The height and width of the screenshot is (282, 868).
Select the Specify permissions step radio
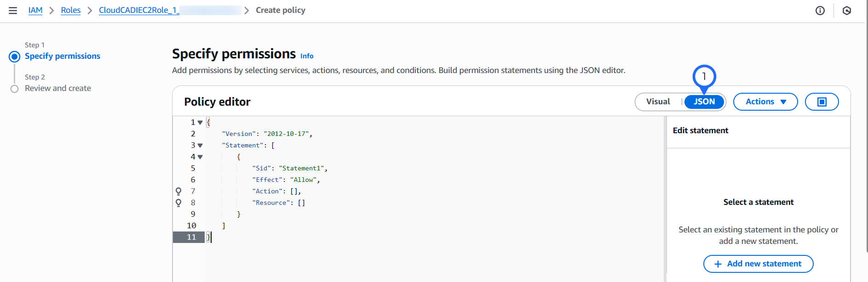15,56
